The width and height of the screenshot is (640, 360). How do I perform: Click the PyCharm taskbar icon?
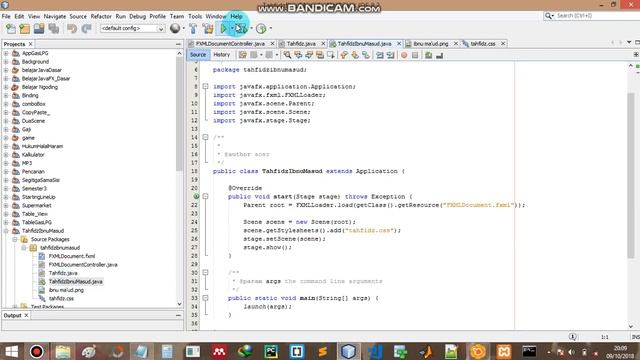click(271, 352)
